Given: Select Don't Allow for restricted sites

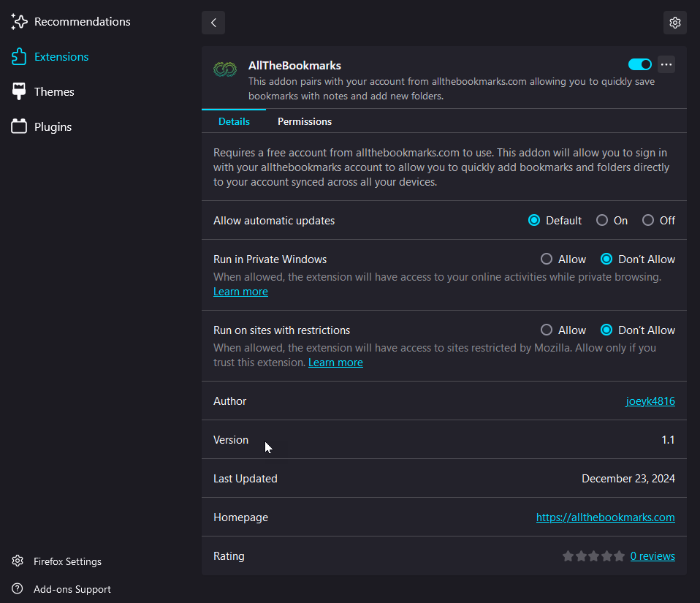Looking at the screenshot, I should [x=606, y=330].
